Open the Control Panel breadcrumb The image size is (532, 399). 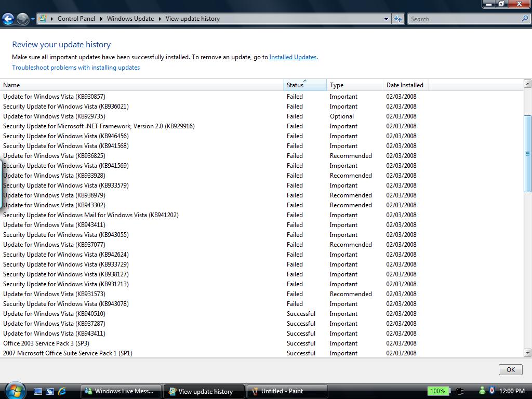click(76, 19)
